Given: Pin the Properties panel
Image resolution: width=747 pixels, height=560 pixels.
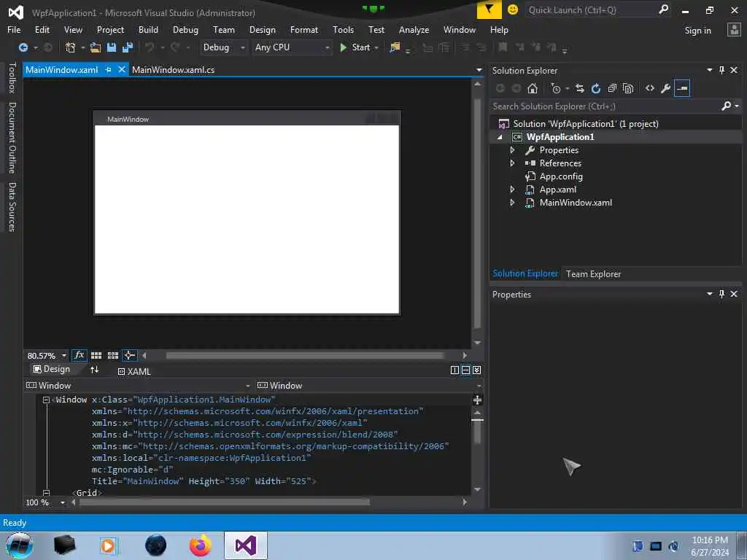Looking at the screenshot, I should point(721,294).
